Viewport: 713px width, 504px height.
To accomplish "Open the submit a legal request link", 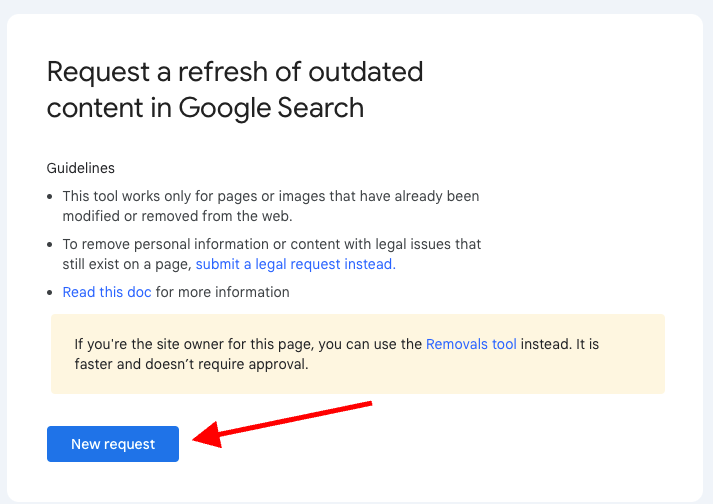I will click(x=295, y=264).
